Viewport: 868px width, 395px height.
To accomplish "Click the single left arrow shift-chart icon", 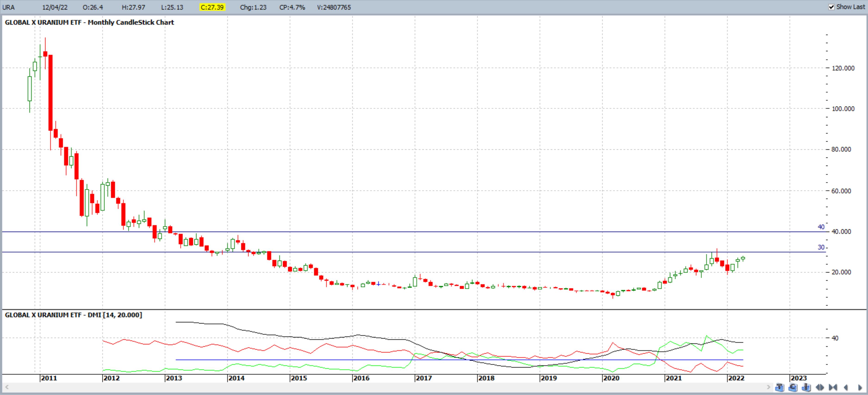I will (846, 388).
